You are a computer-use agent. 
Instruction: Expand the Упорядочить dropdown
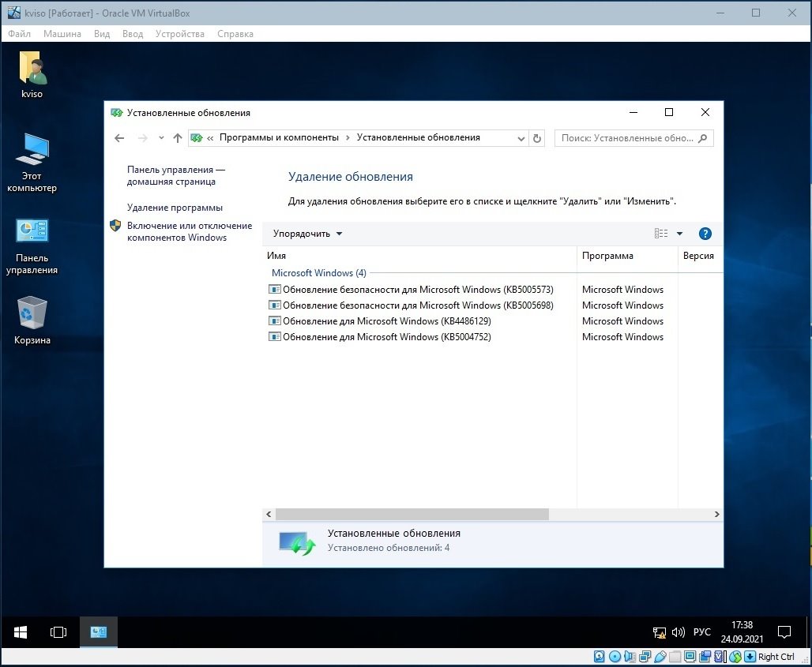(307, 234)
